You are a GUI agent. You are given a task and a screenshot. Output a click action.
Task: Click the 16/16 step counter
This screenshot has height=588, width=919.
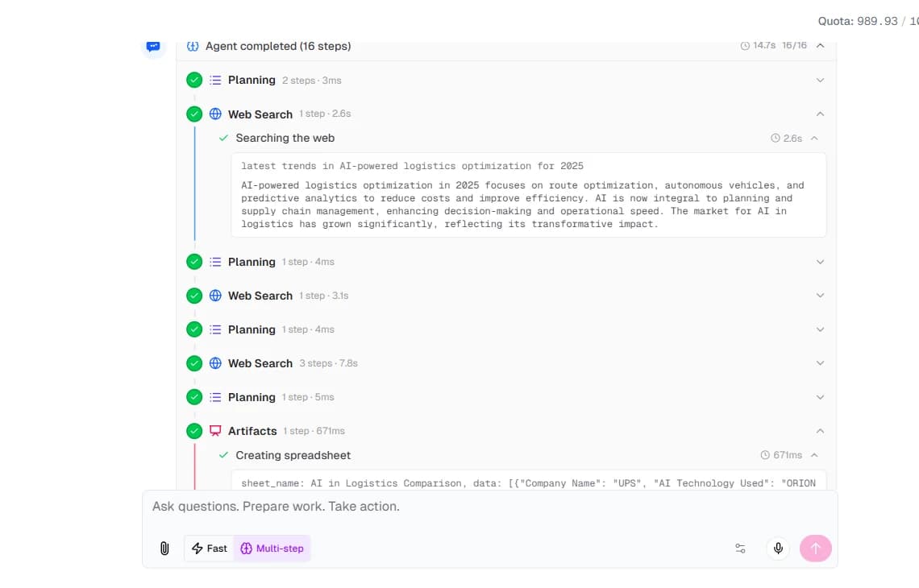pyautogui.click(x=794, y=46)
